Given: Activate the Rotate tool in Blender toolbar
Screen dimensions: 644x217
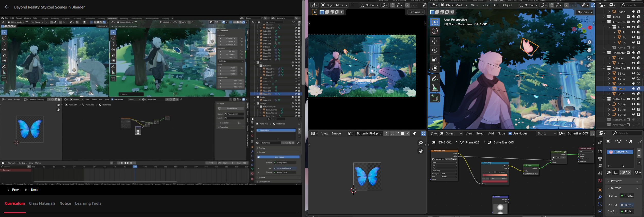Looking at the screenshot, I should tap(435, 50).
